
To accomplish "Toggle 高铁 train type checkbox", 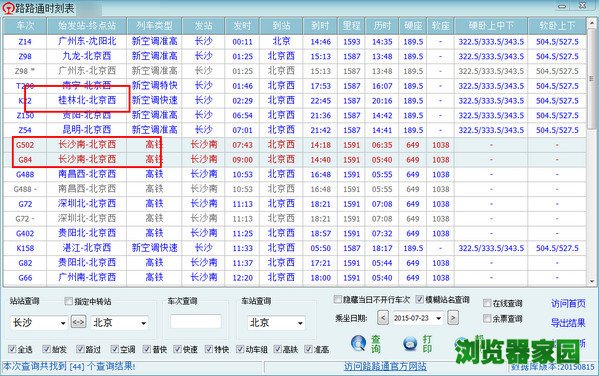I will pyautogui.click(x=278, y=349).
